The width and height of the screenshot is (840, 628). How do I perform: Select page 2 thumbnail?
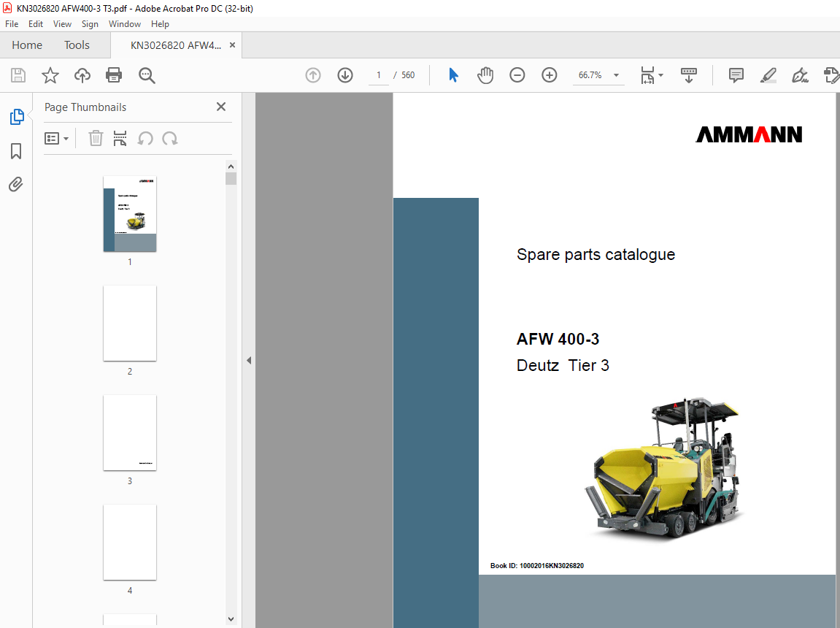[x=130, y=323]
